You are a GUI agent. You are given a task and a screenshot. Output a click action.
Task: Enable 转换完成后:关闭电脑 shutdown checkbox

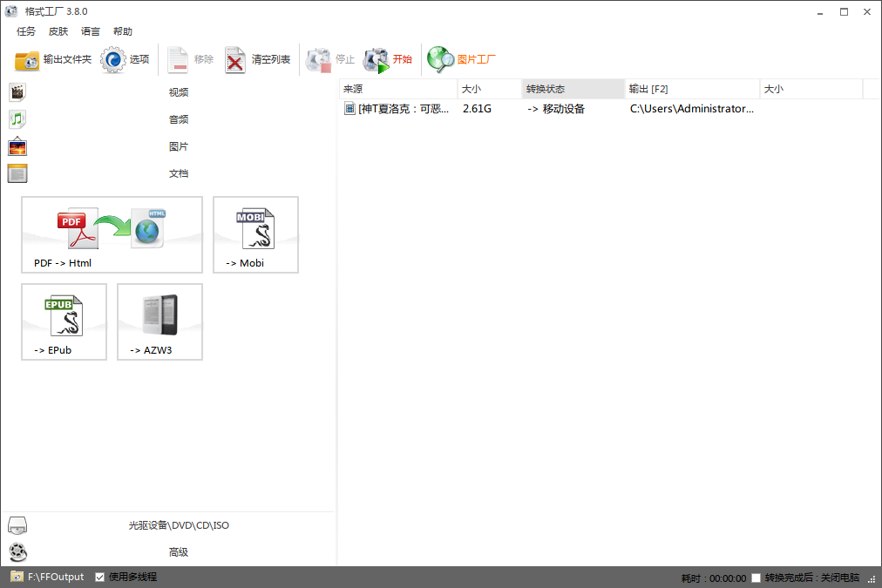pos(756,578)
